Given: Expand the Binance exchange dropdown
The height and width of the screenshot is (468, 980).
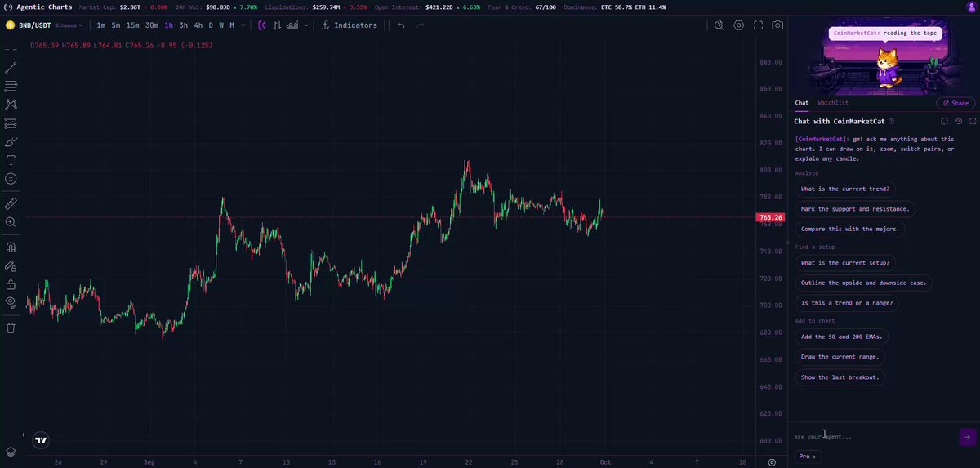Looking at the screenshot, I should pyautogui.click(x=69, y=25).
